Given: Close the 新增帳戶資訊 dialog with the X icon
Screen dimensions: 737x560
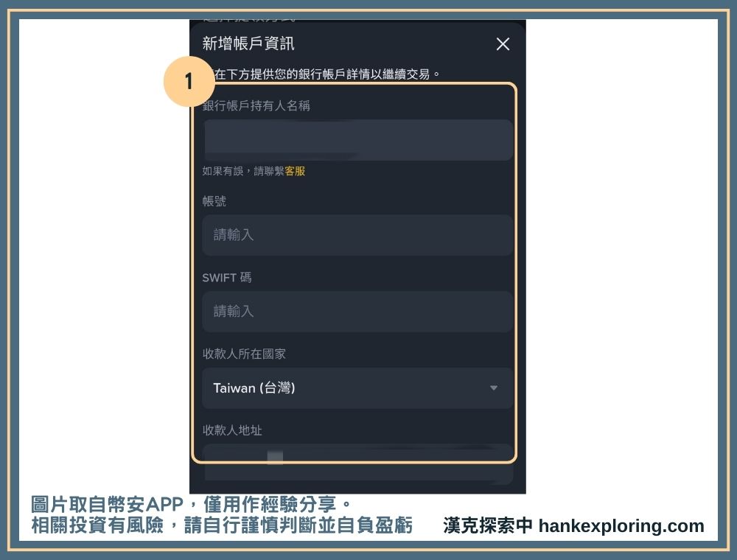Looking at the screenshot, I should click(x=503, y=44).
